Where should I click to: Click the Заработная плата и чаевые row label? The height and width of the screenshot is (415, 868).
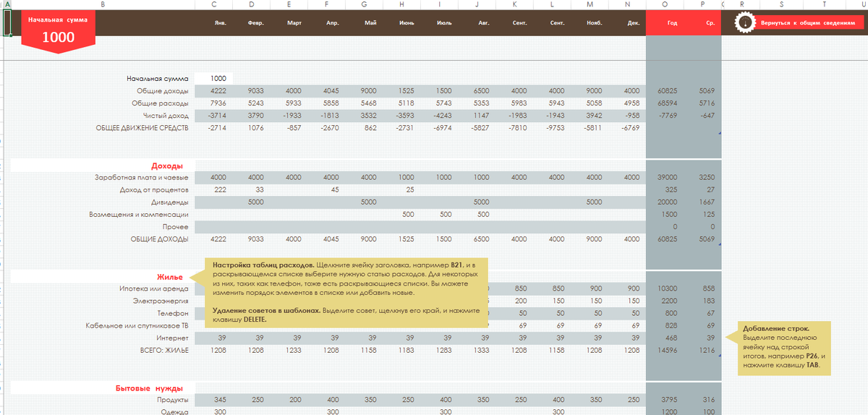coord(142,177)
